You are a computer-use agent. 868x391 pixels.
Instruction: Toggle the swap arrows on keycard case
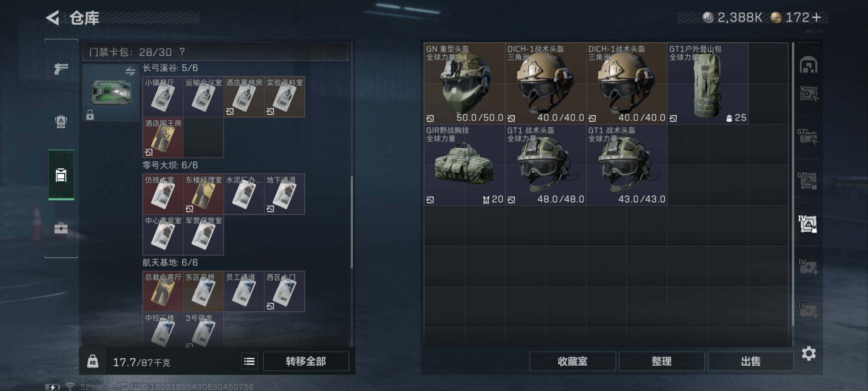[x=130, y=71]
